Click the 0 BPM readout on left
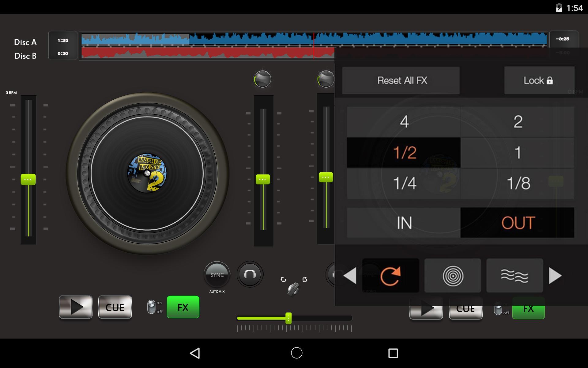 [11, 93]
